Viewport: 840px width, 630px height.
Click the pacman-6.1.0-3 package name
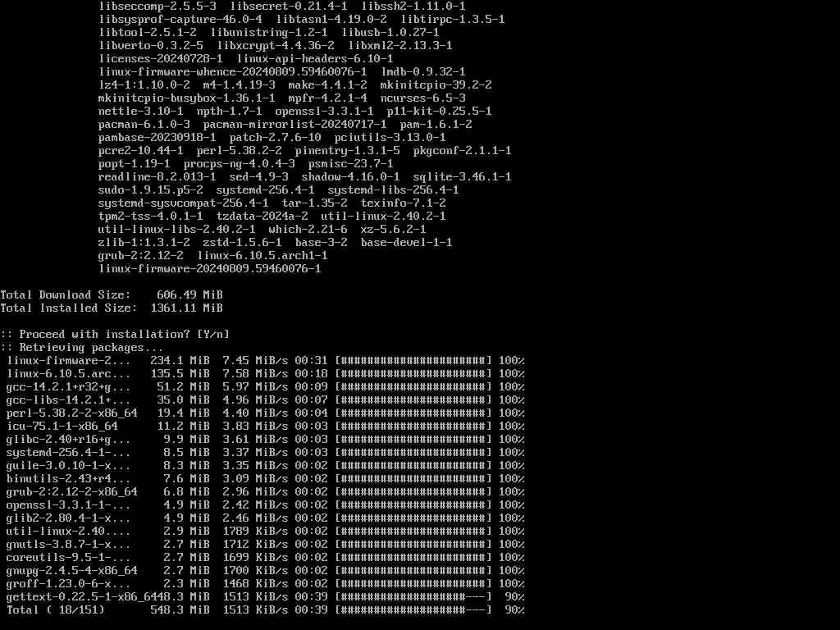144,125
